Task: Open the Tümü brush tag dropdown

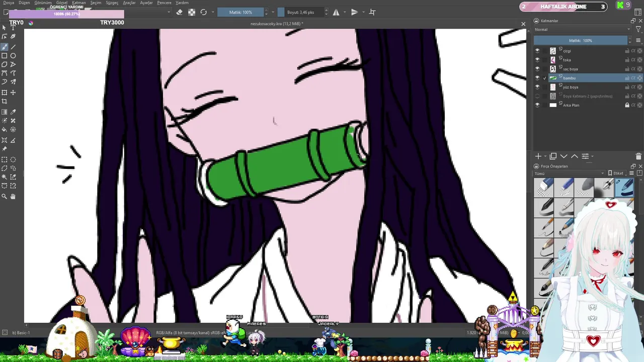Action: pyautogui.click(x=569, y=173)
